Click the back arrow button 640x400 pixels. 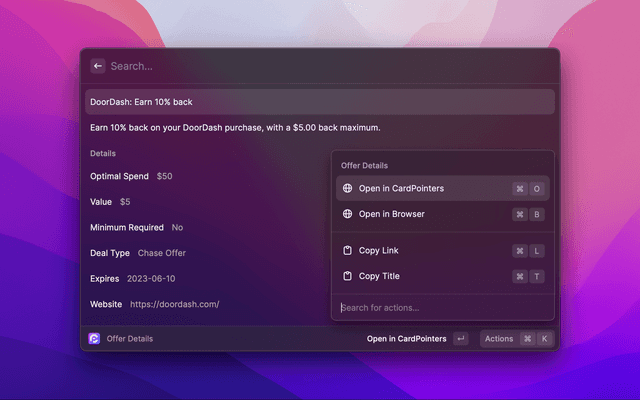(98, 66)
